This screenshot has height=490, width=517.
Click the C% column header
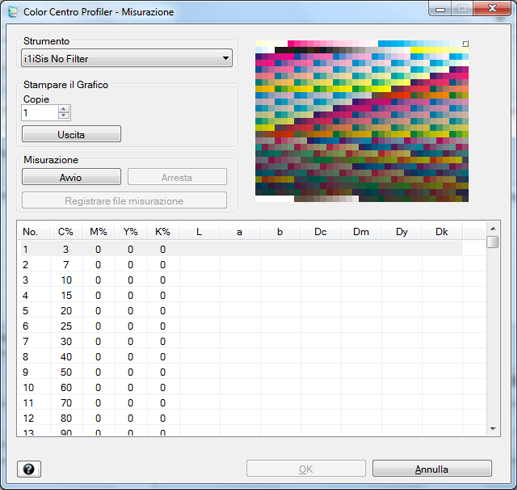pyautogui.click(x=66, y=232)
